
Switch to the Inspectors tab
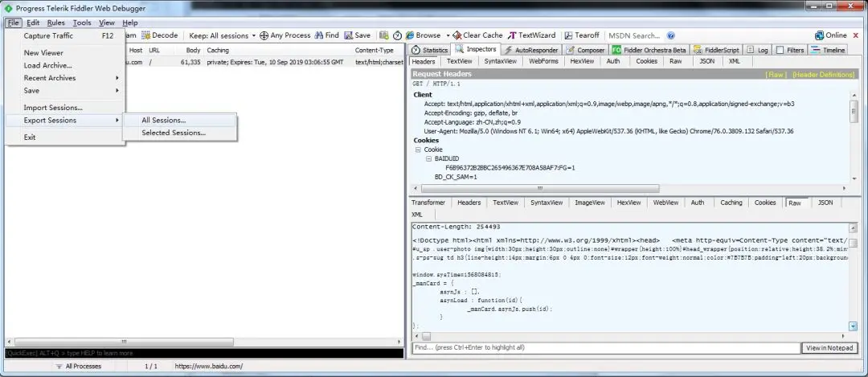pos(476,49)
